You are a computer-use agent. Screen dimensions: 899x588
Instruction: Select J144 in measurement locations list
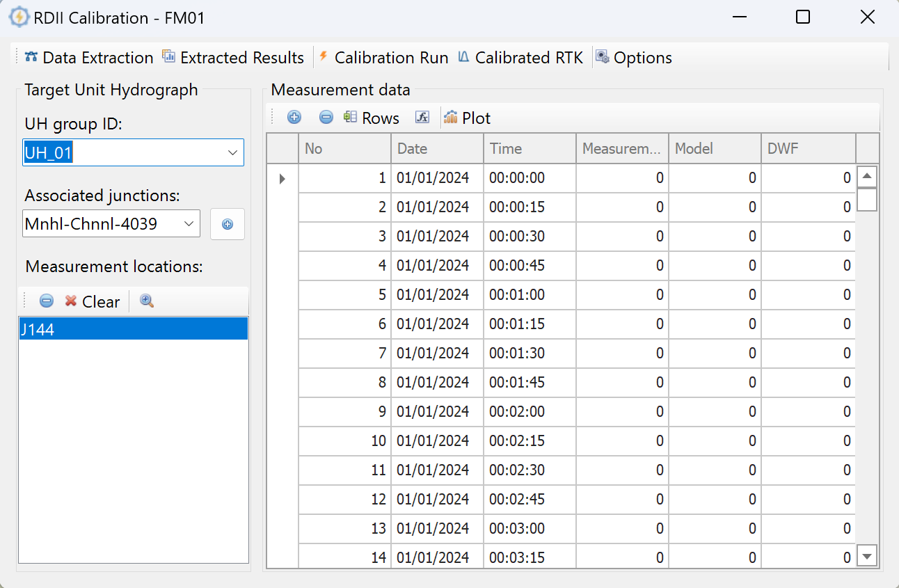point(132,329)
